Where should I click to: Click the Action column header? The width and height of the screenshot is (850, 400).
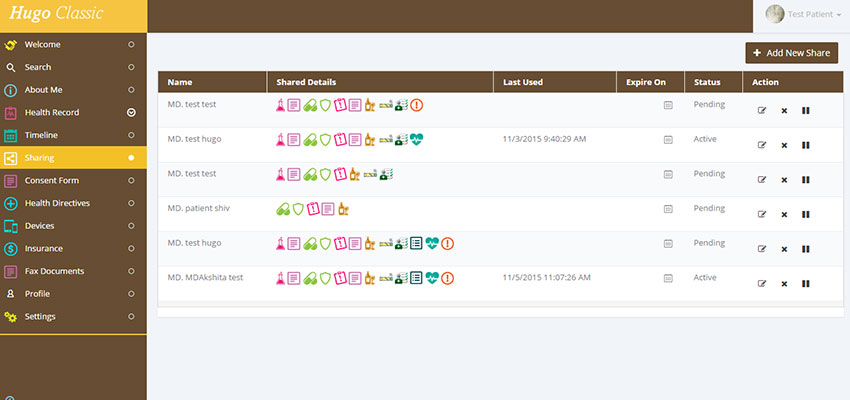point(793,82)
